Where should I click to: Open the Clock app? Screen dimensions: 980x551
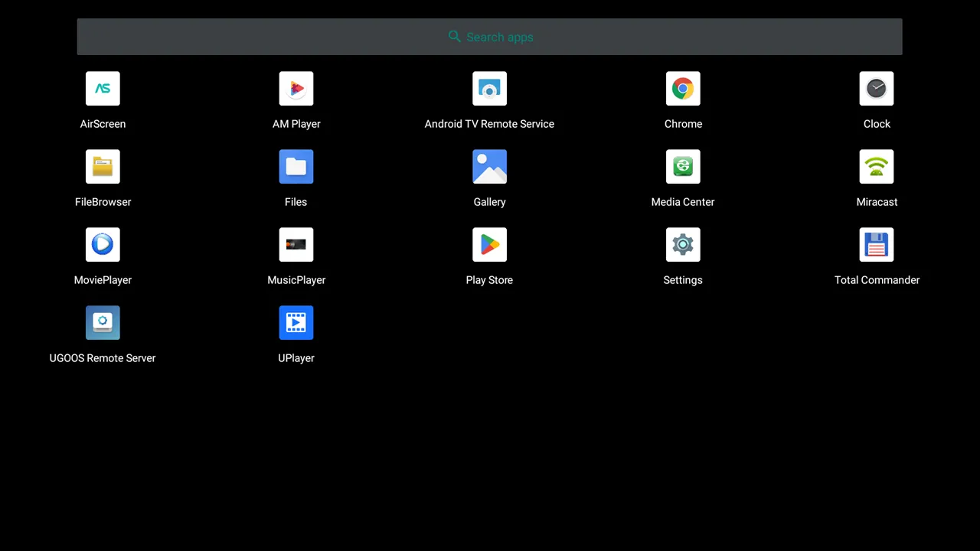click(877, 88)
